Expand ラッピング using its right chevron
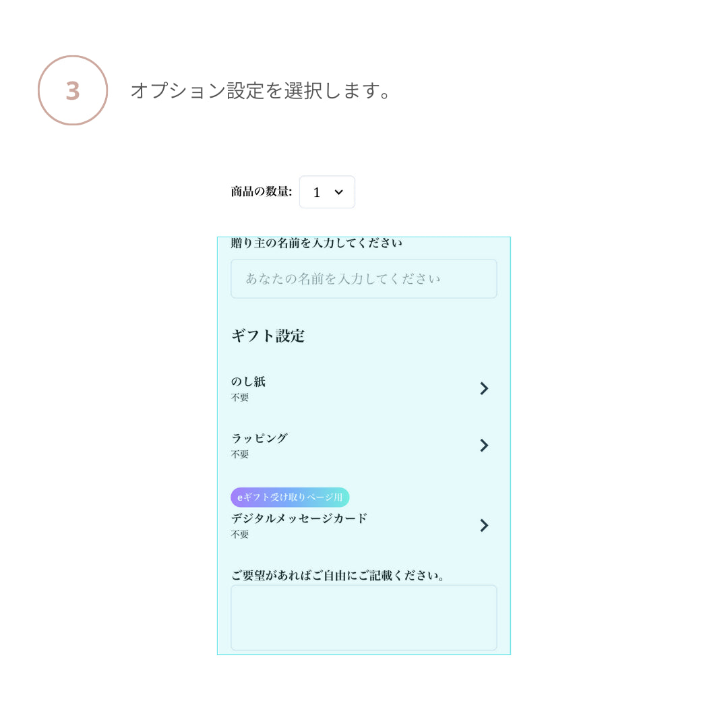 point(483,445)
